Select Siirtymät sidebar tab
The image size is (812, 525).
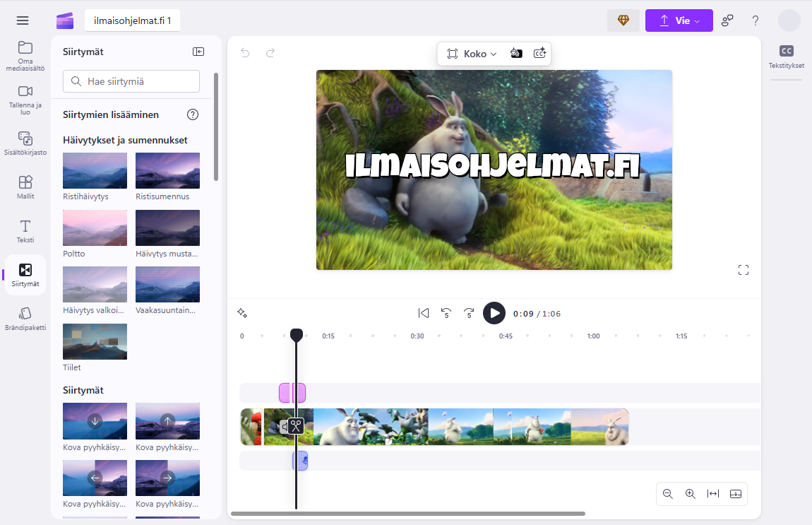click(25, 275)
